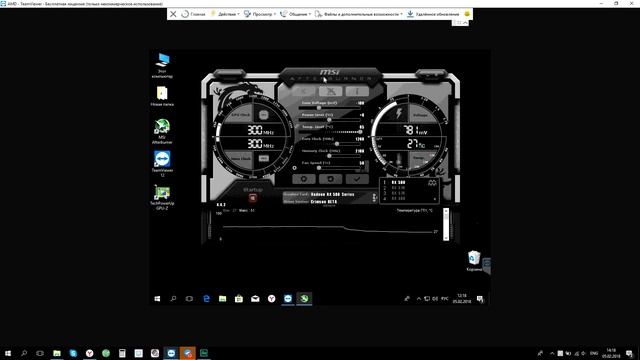
Task: Expand the remote system tray chevron
Action: click(419, 299)
